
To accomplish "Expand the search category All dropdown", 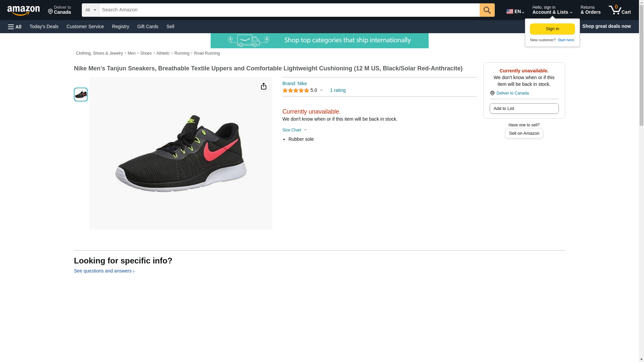I will click(90, 10).
